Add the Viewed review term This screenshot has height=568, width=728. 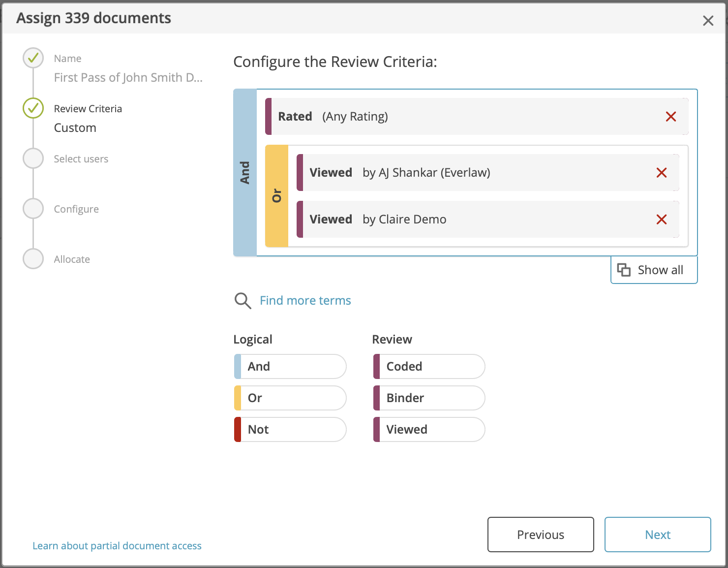pyautogui.click(x=428, y=429)
